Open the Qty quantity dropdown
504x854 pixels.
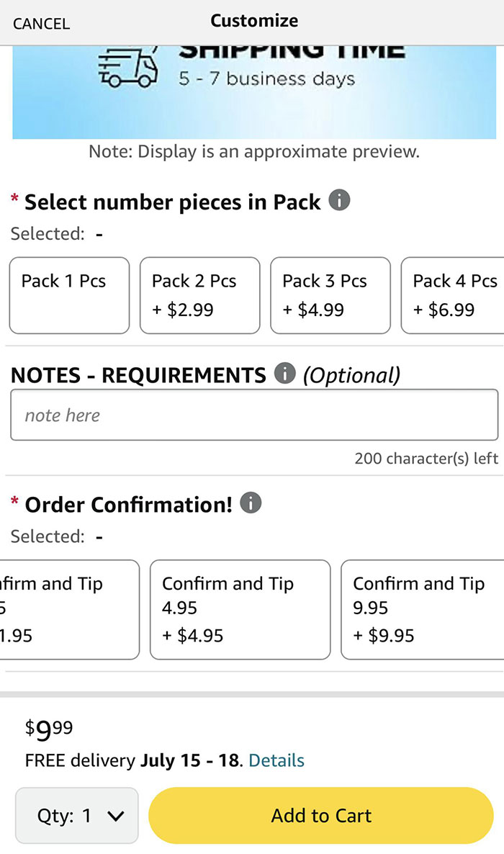(x=76, y=815)
